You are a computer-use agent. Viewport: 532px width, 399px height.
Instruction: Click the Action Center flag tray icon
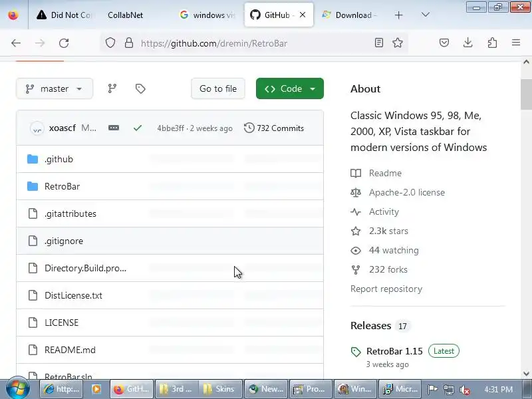point(433,390)
